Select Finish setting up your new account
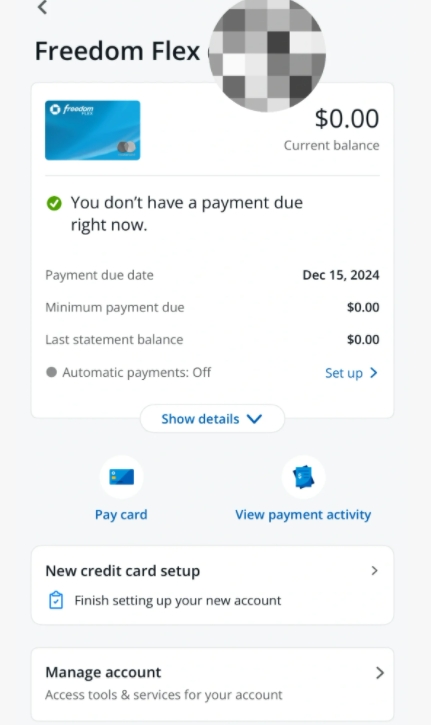431x725 pixels. pos(178,601)
